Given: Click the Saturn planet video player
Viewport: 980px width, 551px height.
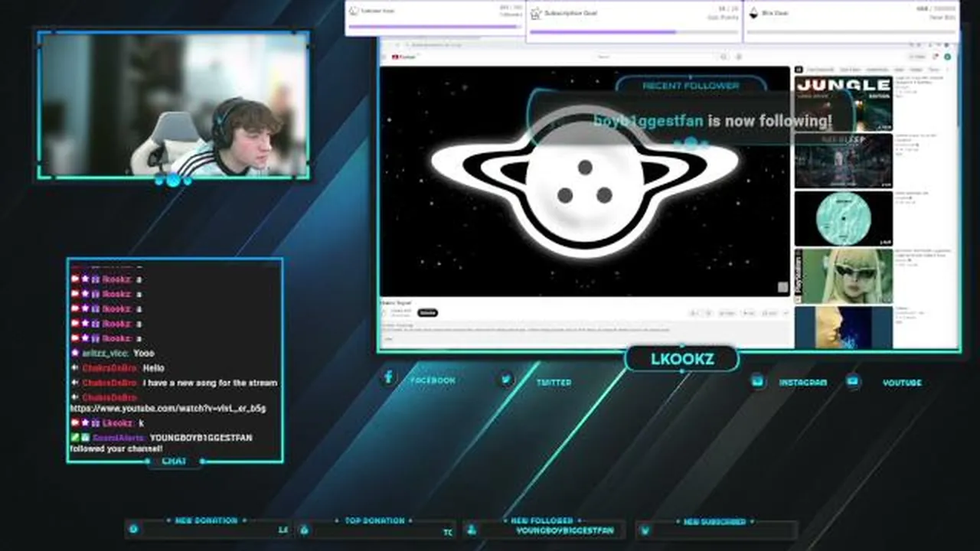Looking at the screenshot, I should click(x=585, y=181).
